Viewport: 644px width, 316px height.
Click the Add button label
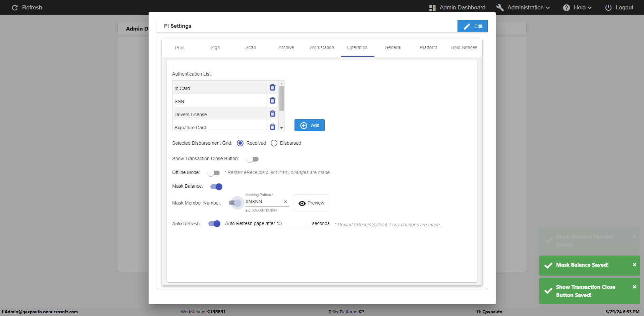coord(315,125)
